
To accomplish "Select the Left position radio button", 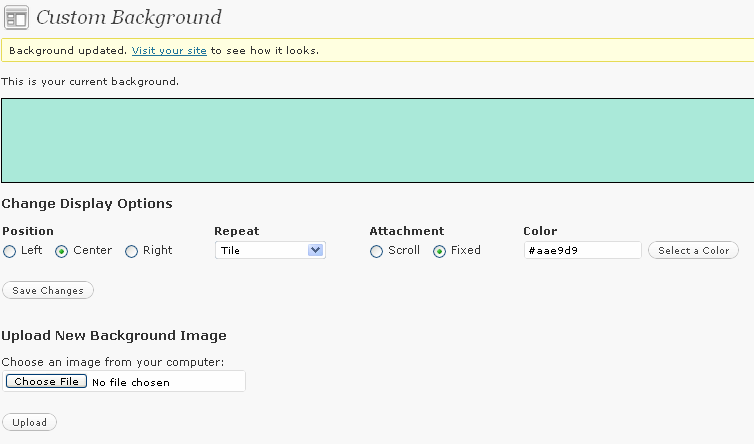I will (9, 251).
